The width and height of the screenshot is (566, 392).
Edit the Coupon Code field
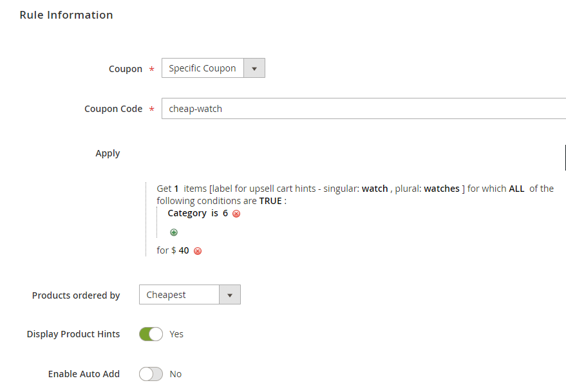[x=364, y=108]
